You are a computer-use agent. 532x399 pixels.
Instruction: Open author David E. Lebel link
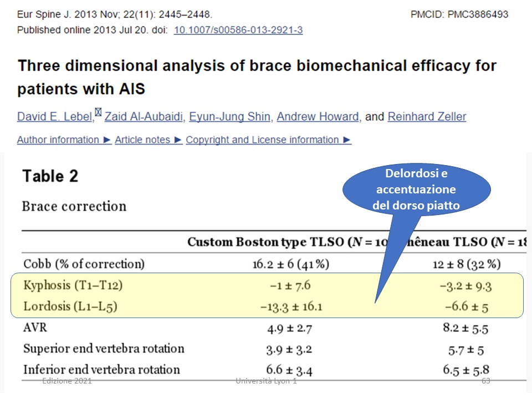point(55,116)
